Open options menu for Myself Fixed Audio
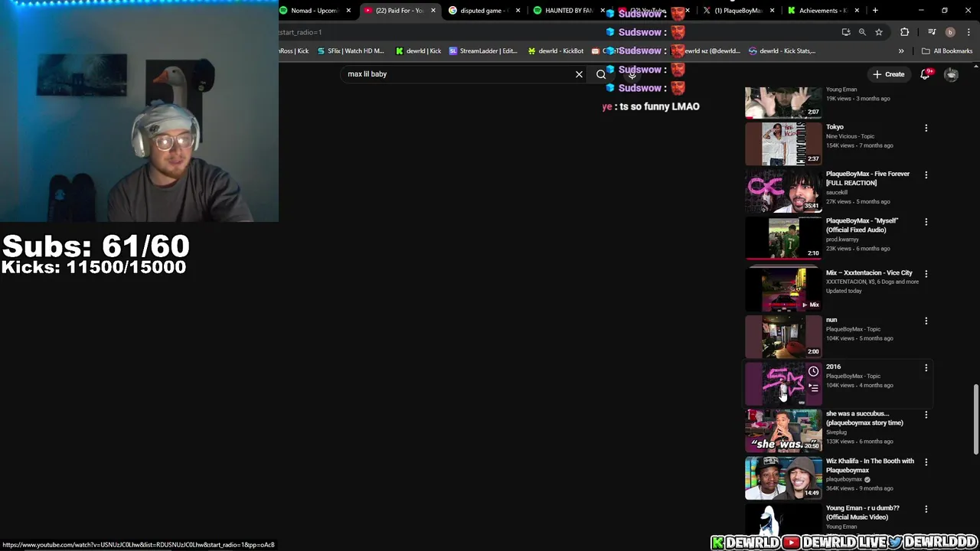The width and height of the screenshot is (980, 551). pyautogui.click(x=926, y=222)
